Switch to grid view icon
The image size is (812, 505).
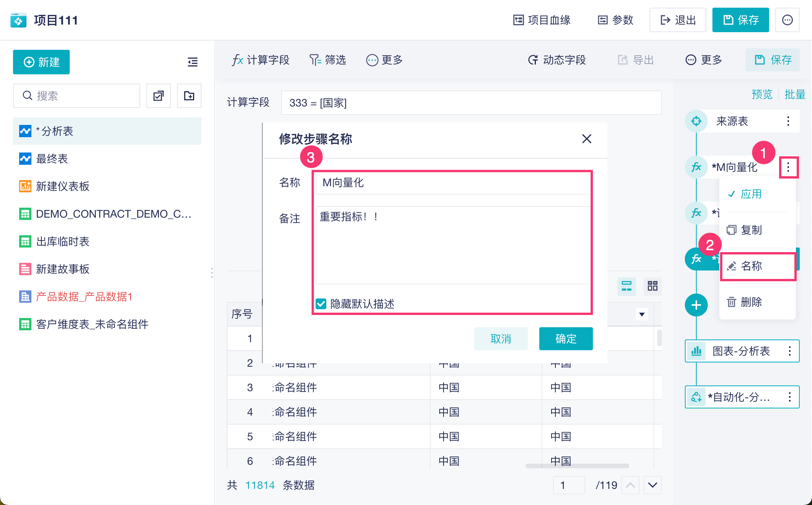[652, 286]
